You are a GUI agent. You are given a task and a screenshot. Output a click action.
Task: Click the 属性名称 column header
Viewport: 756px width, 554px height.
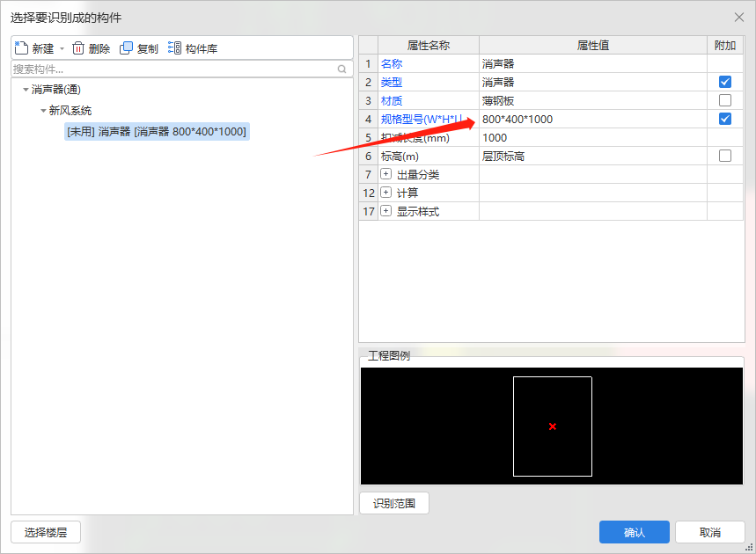click(x=429, y=45)
